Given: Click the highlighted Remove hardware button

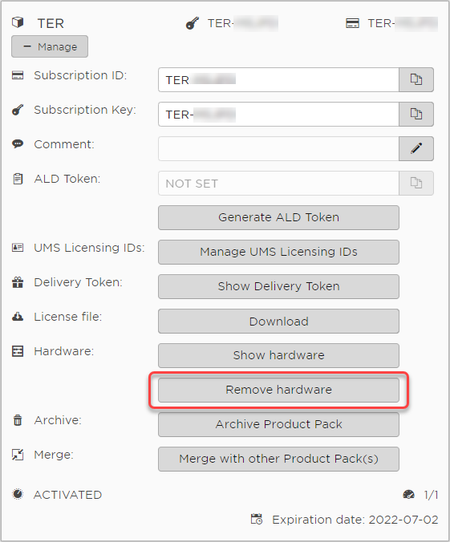Looking at the screenshot, I should click(x=279, y=390).
